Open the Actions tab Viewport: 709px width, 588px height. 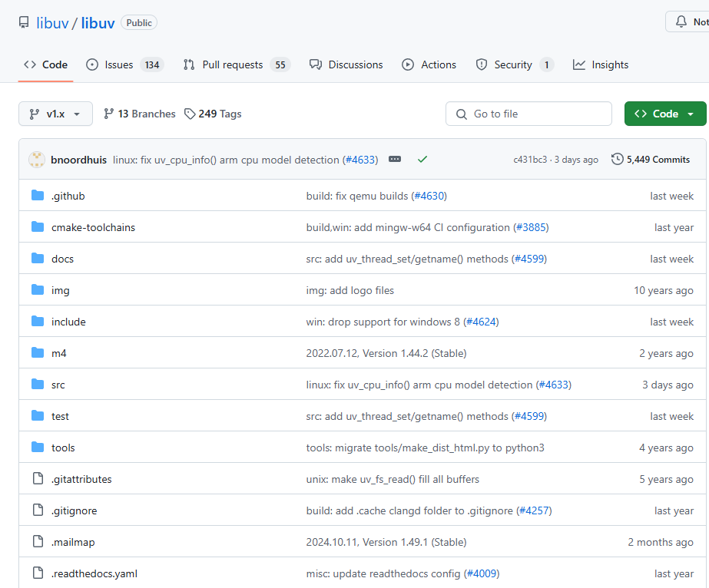(x=429, y=64)
